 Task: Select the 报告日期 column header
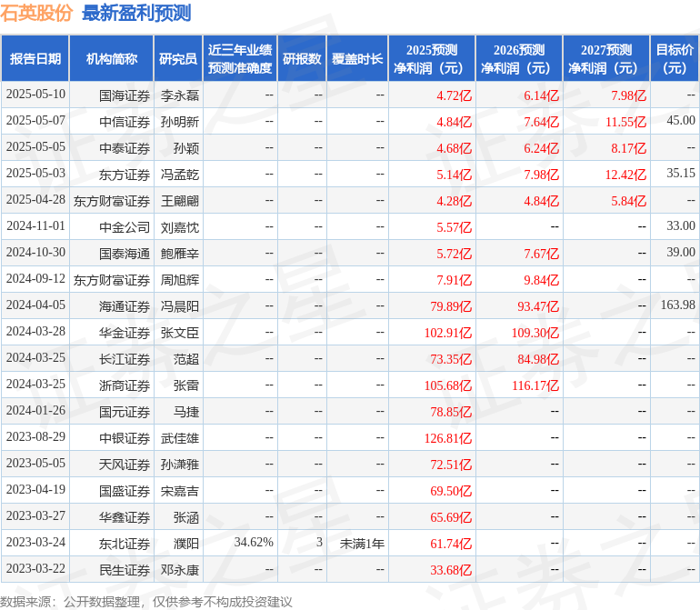click(x=35, y=59)
